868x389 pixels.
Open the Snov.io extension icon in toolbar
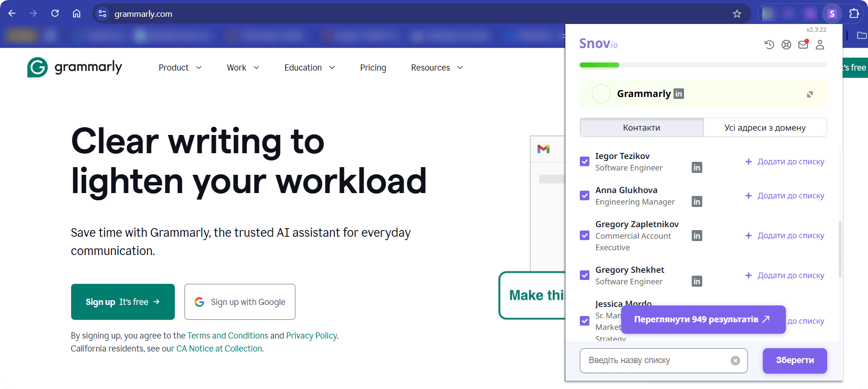click(x=832, y=14)
